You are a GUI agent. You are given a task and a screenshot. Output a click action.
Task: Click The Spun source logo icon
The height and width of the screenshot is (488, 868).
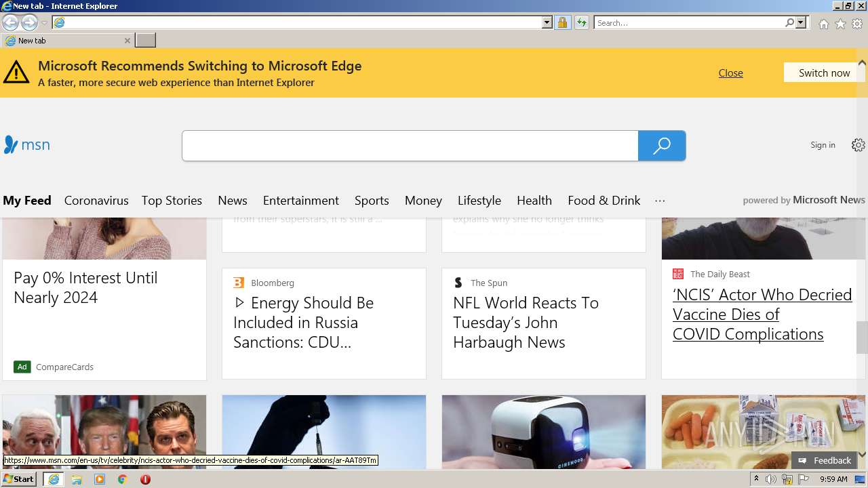pyautogui.click(x=458, y=283)
